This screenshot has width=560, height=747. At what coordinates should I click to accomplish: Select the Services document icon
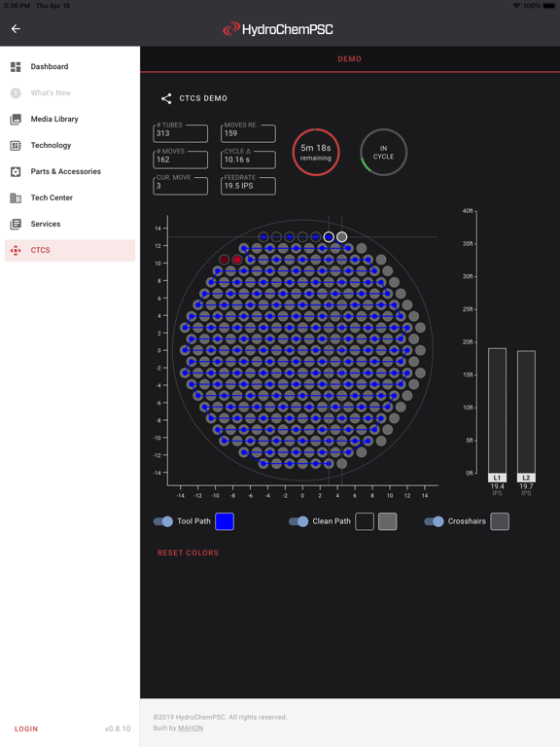tap(16, 224)
